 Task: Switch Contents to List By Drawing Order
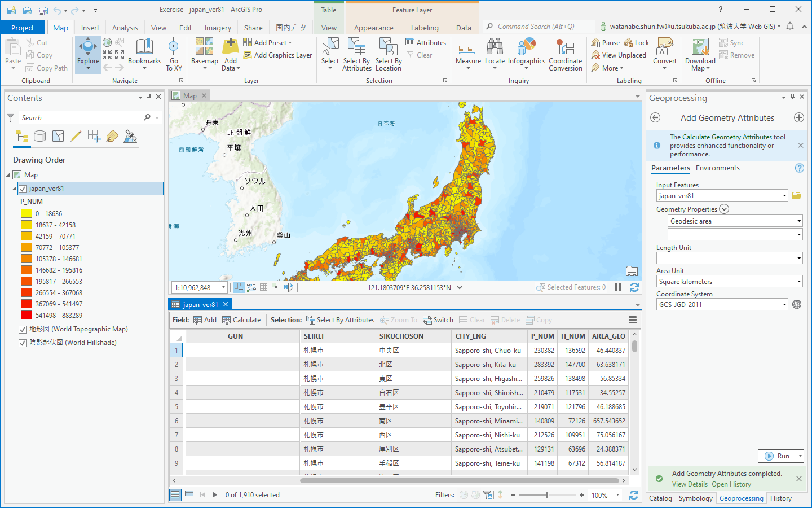point(22,136)
